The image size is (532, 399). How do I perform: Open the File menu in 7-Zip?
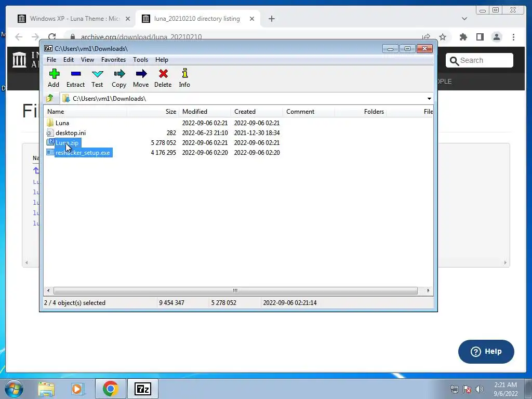click(x=51, y=60)
